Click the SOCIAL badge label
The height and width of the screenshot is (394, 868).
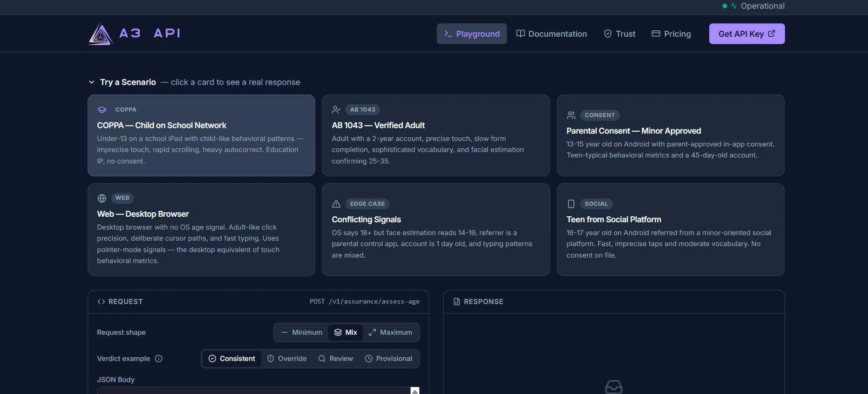point(596,204)
